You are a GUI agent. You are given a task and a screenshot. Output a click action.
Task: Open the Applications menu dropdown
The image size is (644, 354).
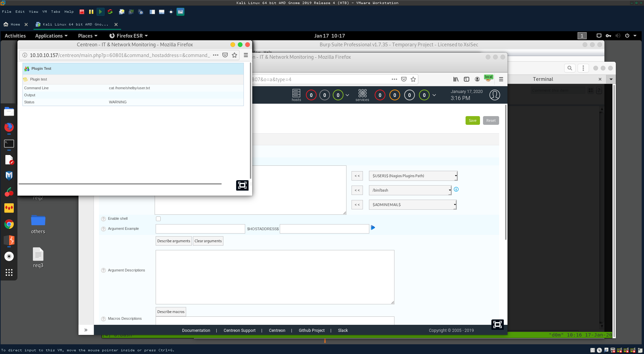click(x=51, y=36)
